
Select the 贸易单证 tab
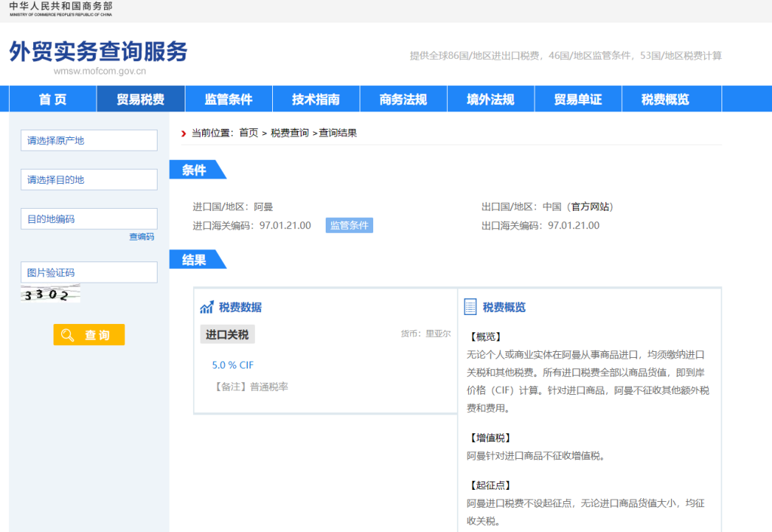(578, 99)
